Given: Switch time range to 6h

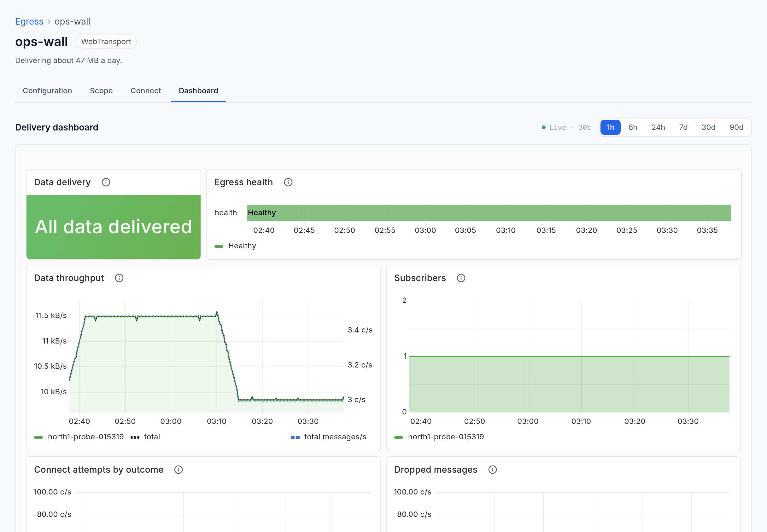Looking at the screenshot, I should click(633, 127).
